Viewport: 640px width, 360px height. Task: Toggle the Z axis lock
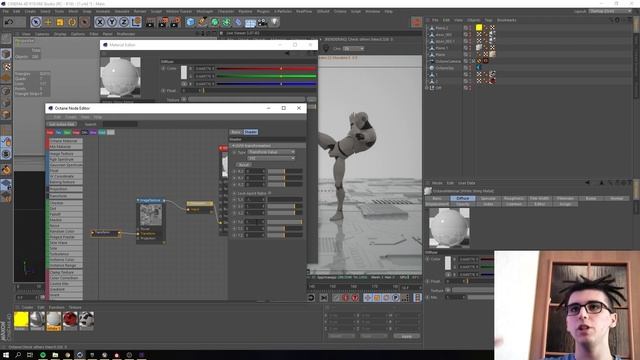click(x=124, y=22)
